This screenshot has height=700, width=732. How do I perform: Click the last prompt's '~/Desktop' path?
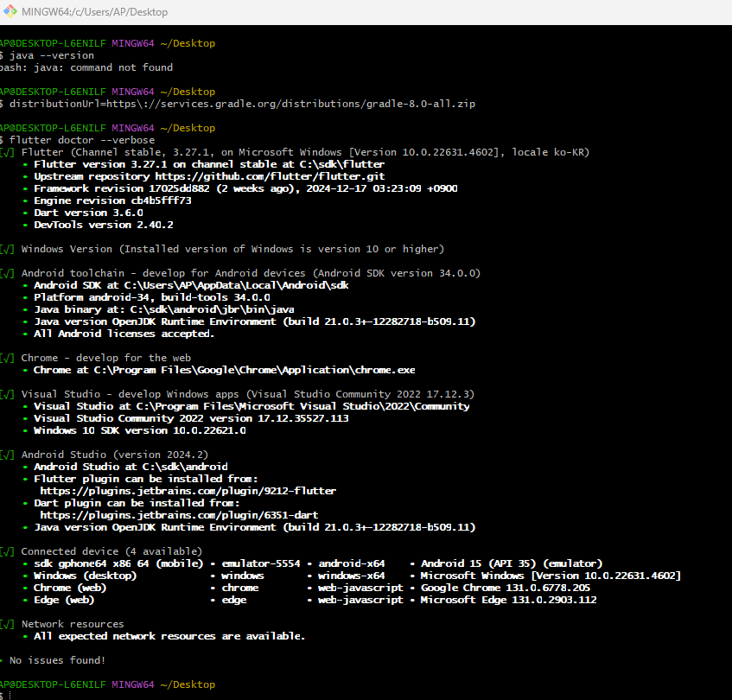click(x=188, y=684)
